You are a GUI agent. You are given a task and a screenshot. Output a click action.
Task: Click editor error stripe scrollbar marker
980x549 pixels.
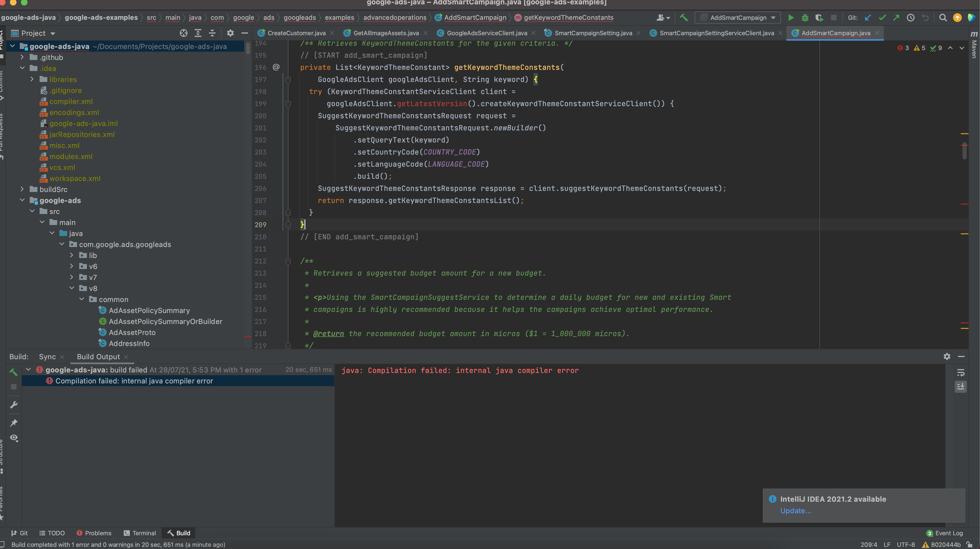964,204
